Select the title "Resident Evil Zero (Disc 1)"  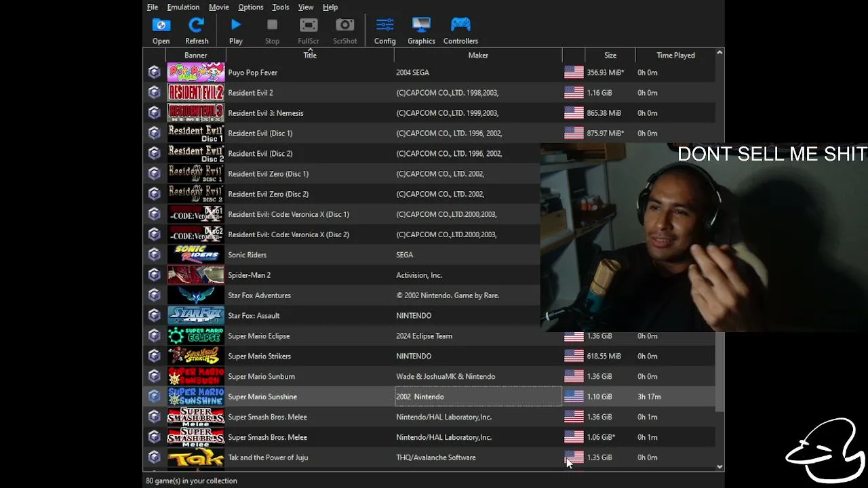[x=268, y=174]
